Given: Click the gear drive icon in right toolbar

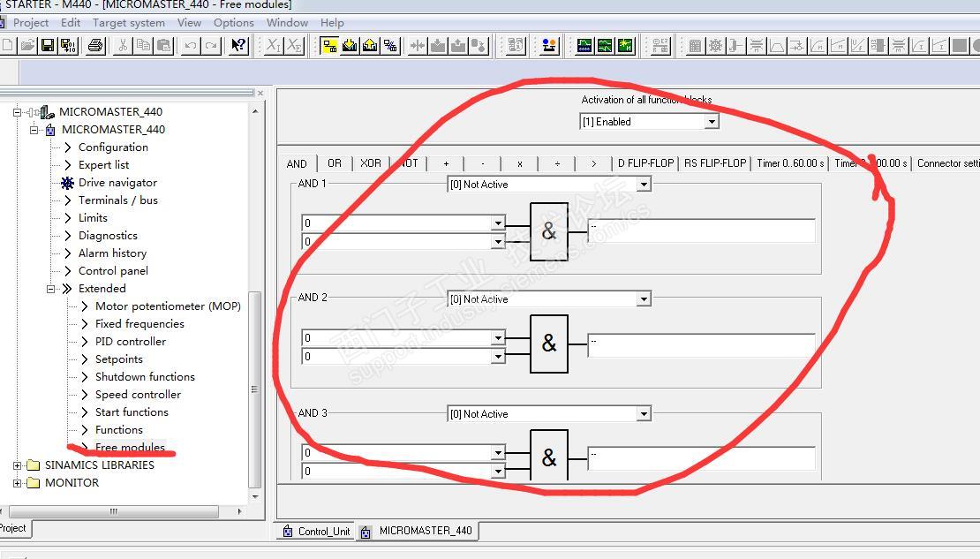Looking at the screenshot, I should pos(716,46).
